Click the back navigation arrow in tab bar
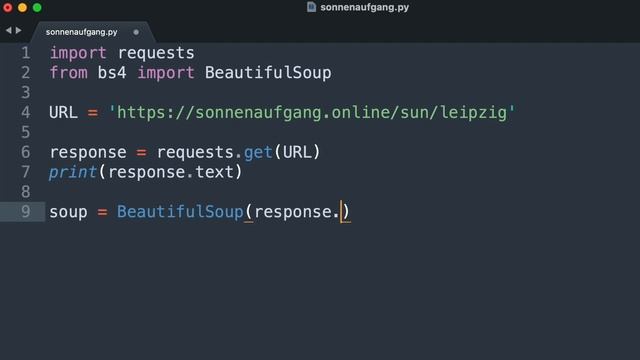Image resolution: width=640 pixels, height=360 pixels. pos(9,30)
